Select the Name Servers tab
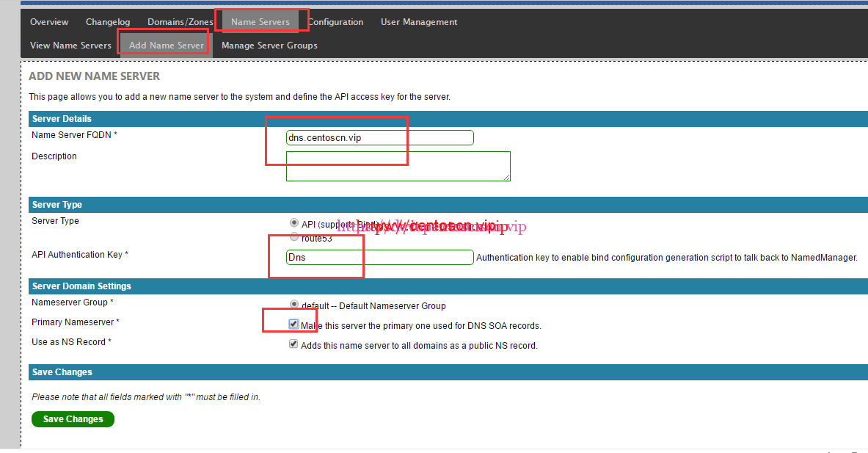Viewport: 868px width, 453px height. coord(260,22)
